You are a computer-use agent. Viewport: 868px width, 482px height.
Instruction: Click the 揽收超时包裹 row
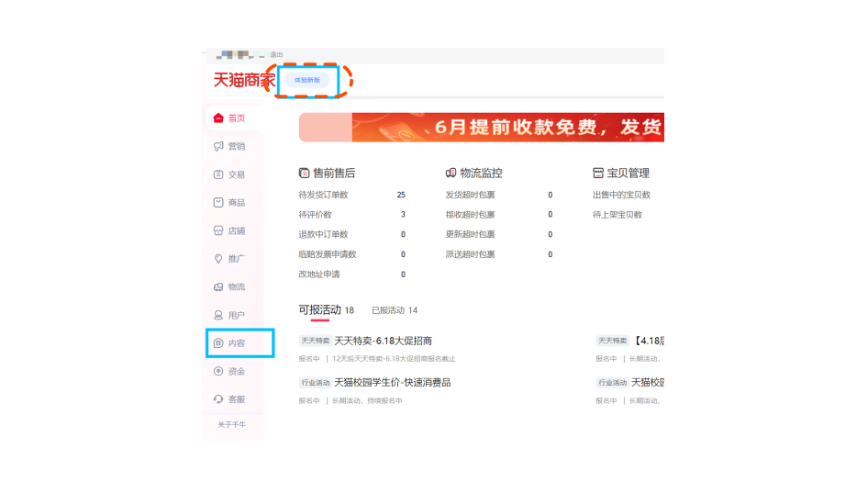(499, 215)
